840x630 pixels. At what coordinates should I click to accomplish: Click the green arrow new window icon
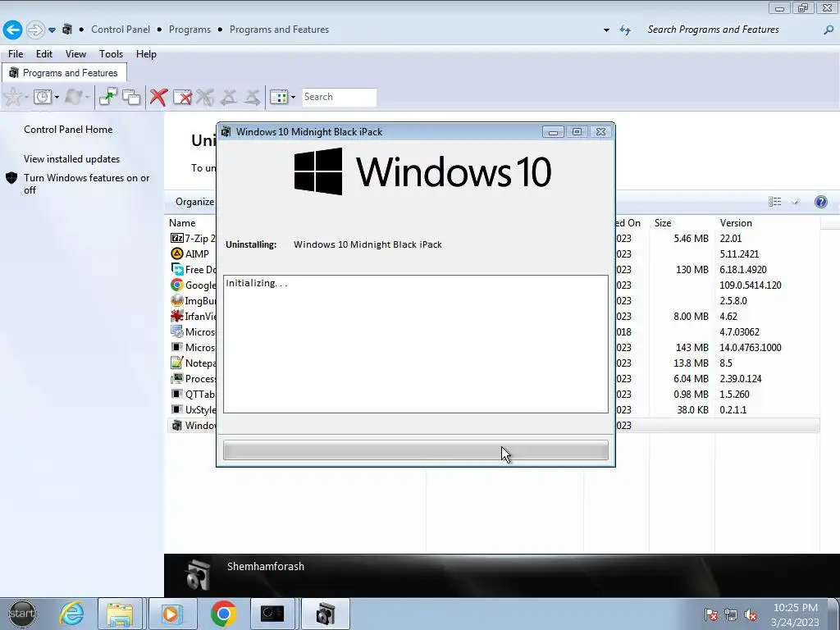[x=107, y=97]
